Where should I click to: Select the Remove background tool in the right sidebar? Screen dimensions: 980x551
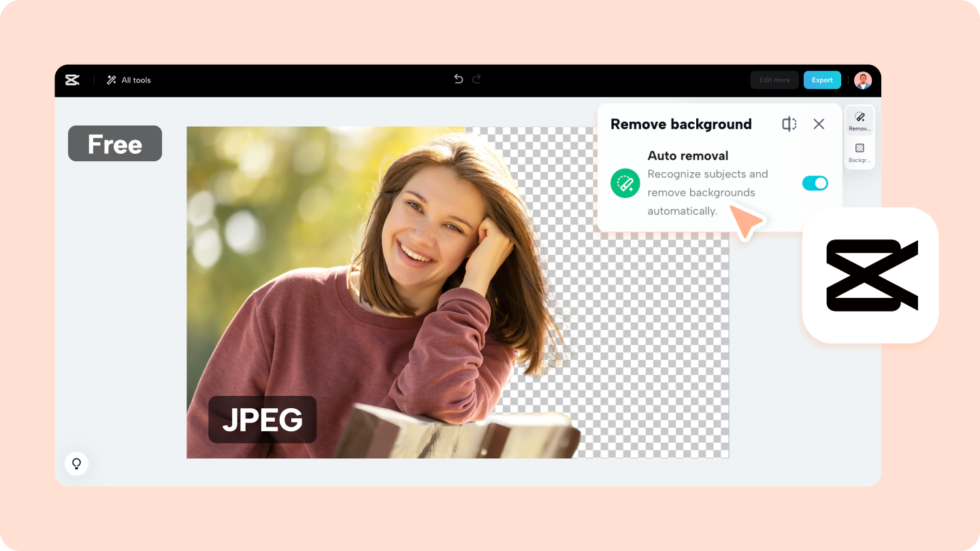pos(859,119)
